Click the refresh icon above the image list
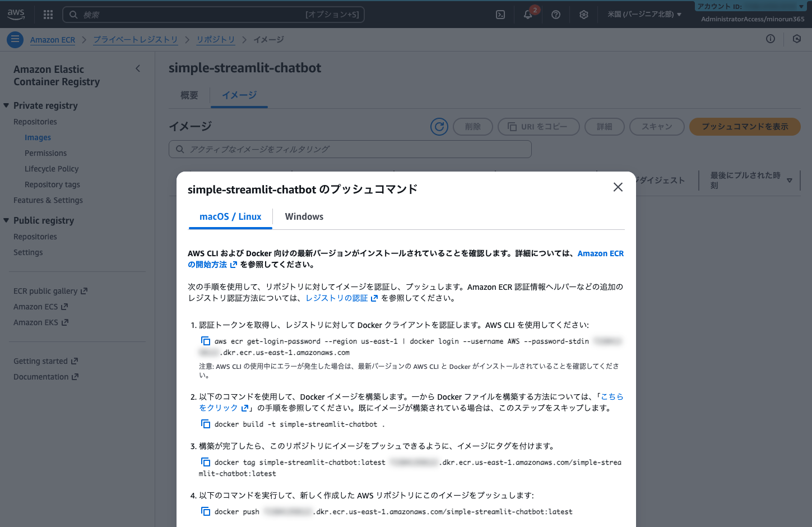Image resolution: width=812 pixels, height=527 pixels. point(439,127)
